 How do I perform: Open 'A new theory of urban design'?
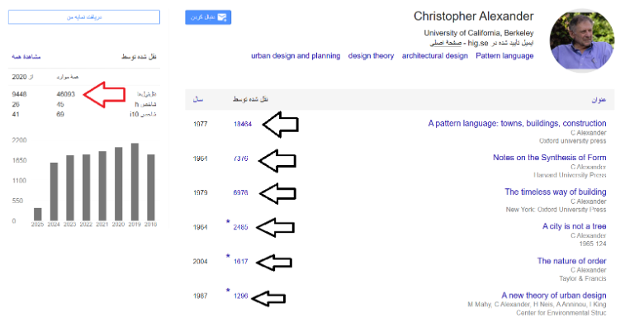pos(554,296)
